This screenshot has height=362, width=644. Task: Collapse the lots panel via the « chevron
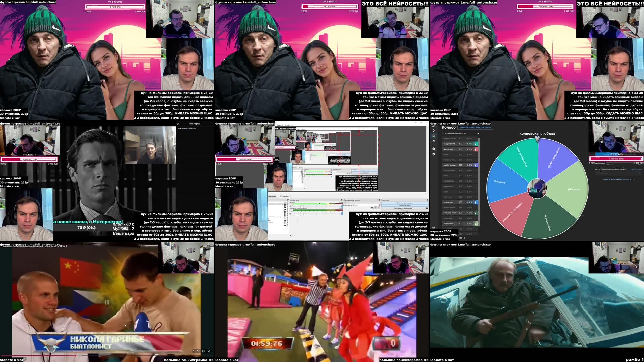pyautogui.click(x=478, y=133)
